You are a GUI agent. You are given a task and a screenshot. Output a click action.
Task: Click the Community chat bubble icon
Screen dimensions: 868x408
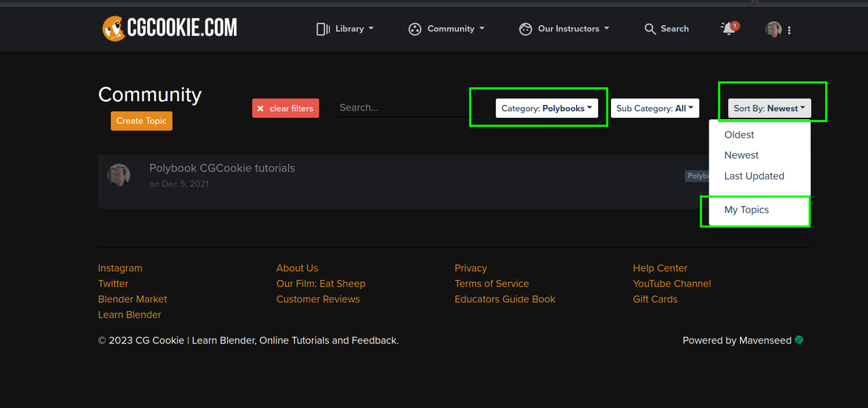415,29
